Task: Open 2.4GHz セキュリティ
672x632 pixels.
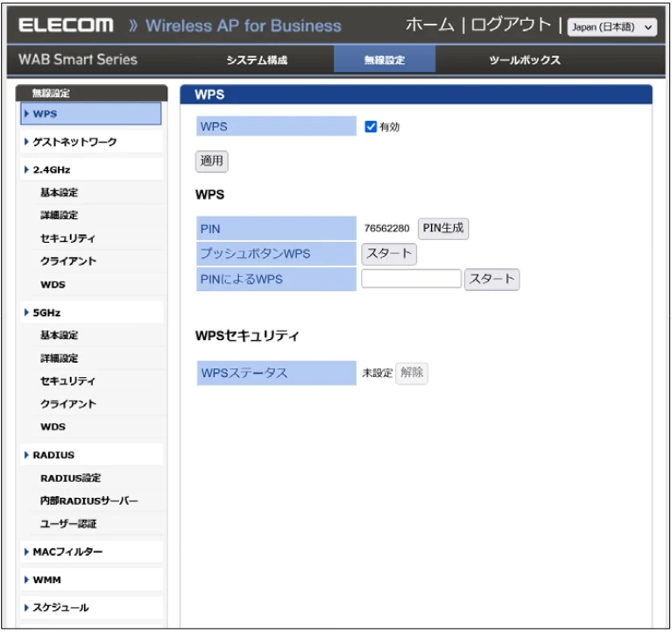Action: click(x=67, y=238)
